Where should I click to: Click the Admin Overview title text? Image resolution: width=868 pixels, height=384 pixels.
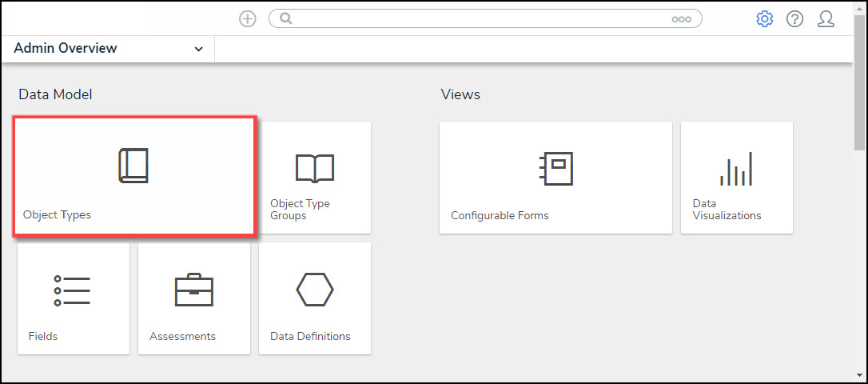coord(66,48)
